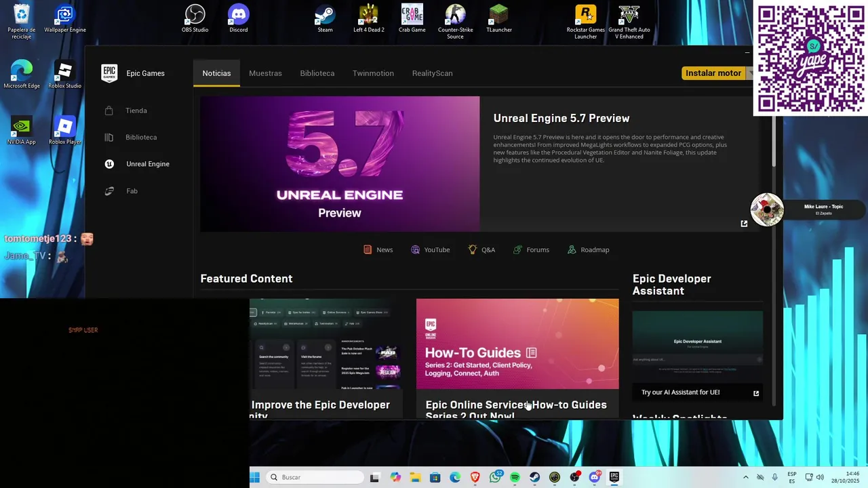Open Brave browser from the taskbar
The width and height of the screenshot is (868, 488).
pyautogui.click(x=475, y=477)
